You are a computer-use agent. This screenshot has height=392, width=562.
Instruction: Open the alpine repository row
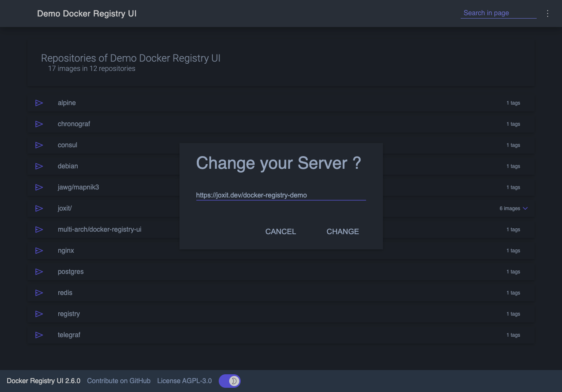point(281,103)
